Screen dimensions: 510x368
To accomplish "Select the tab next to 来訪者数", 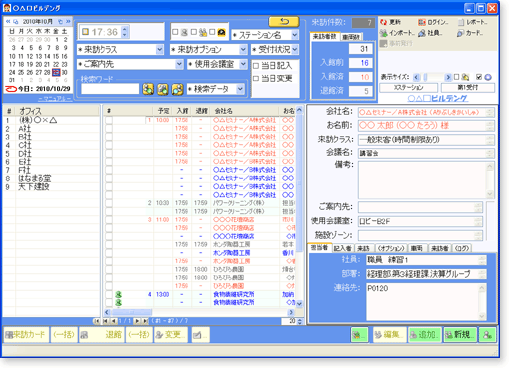I will (x=351, y=37).
